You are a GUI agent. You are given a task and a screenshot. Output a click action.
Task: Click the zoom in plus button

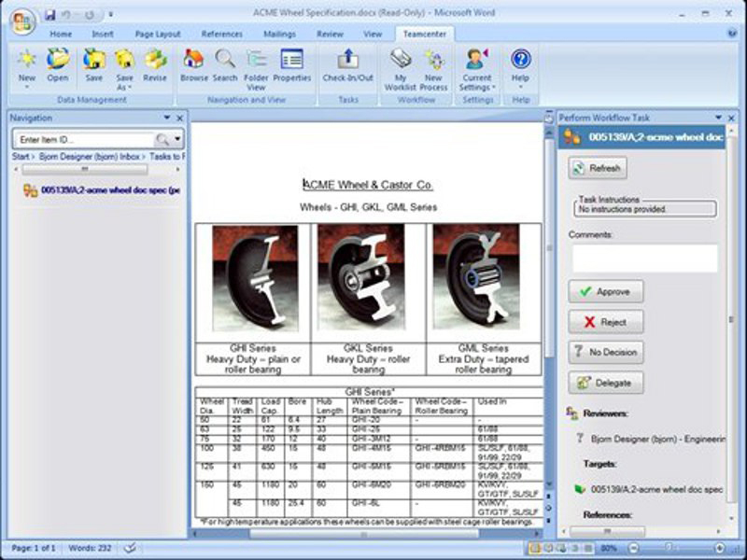(x=720, y=549)
